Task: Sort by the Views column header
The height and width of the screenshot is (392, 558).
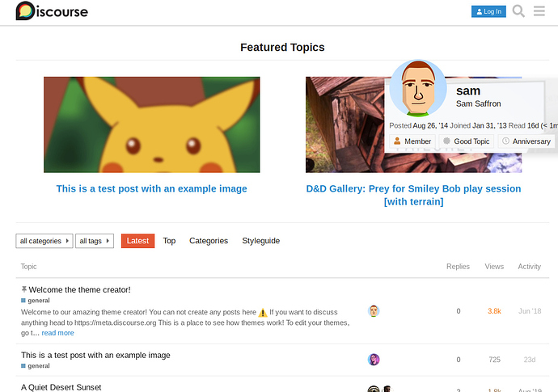Action: point(494,267)
